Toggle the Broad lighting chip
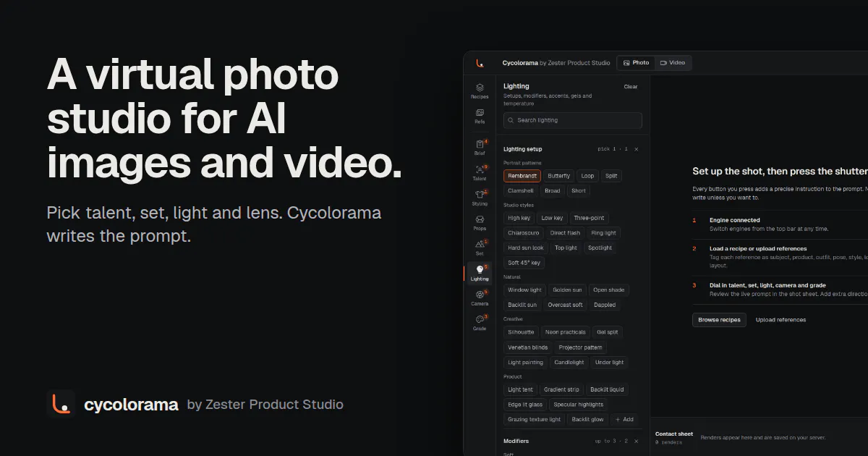This screenshot has width=868, height=456. 553,191
